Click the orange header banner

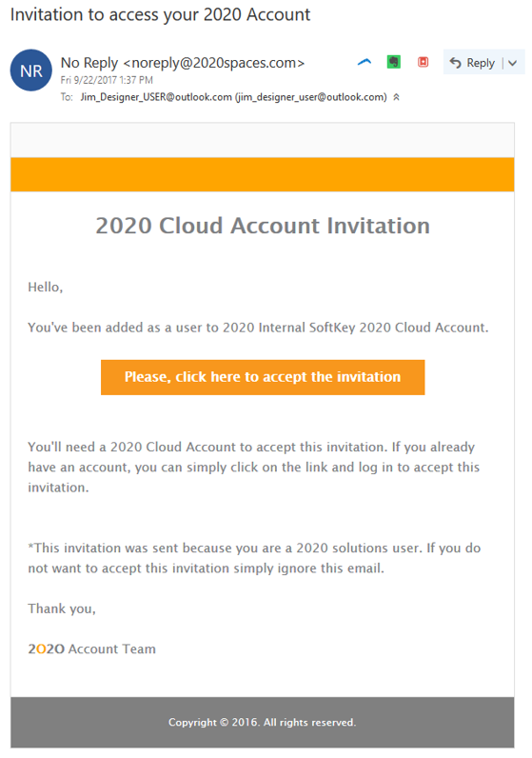[263, 174]
